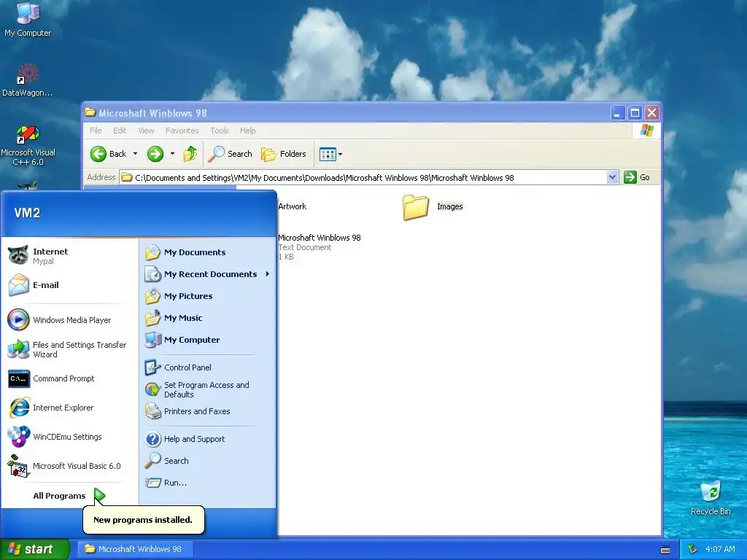Click DataWagon desktop shortcut
Viewport: 747px width, 560px height.
point(28,80)
